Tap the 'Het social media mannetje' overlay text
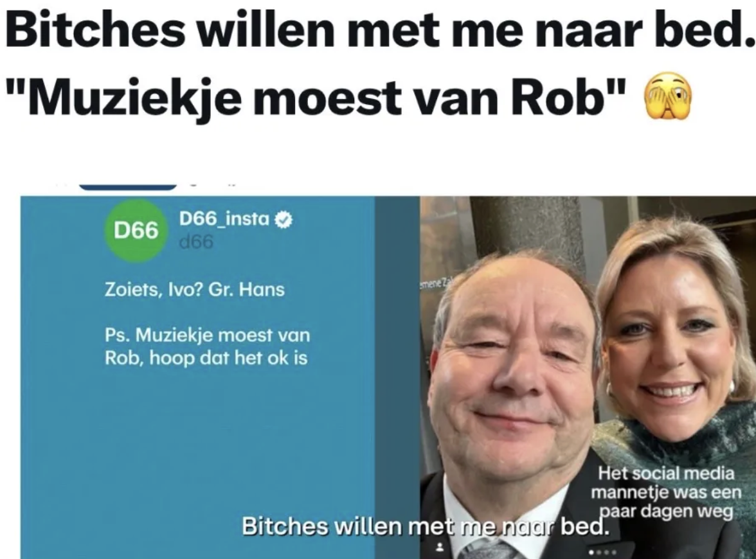 (665, 492)
